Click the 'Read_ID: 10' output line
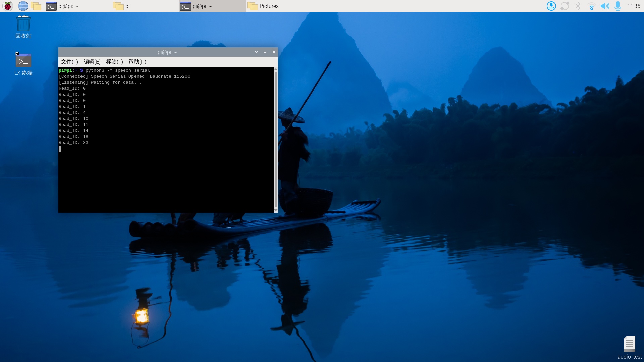The image size is (644, 362). pyautogui.click(x=73, y=119)
